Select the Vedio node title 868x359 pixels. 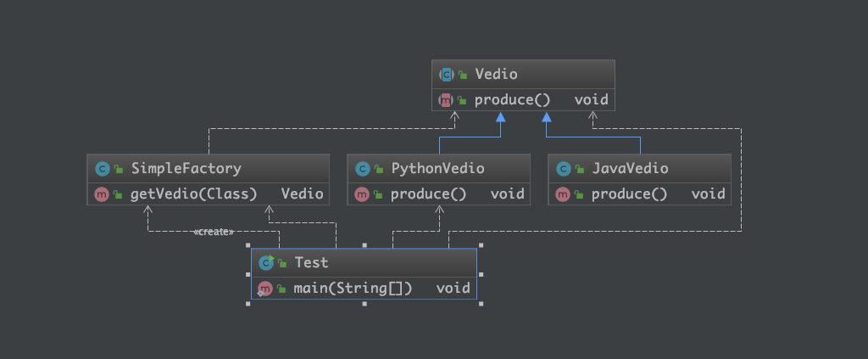click(x=496, y=75)
